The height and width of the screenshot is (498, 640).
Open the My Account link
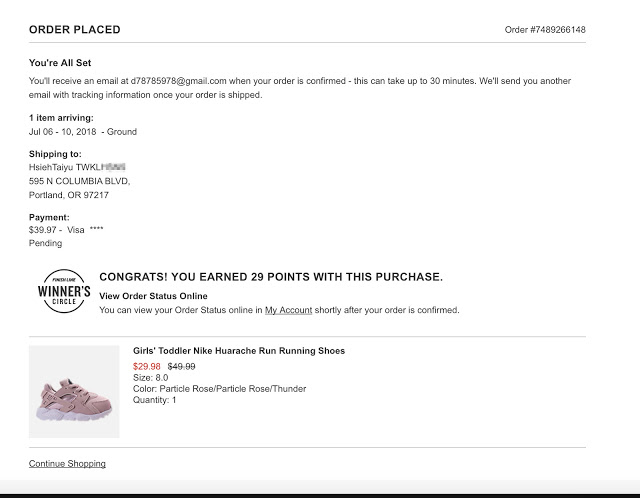point(289,310)
